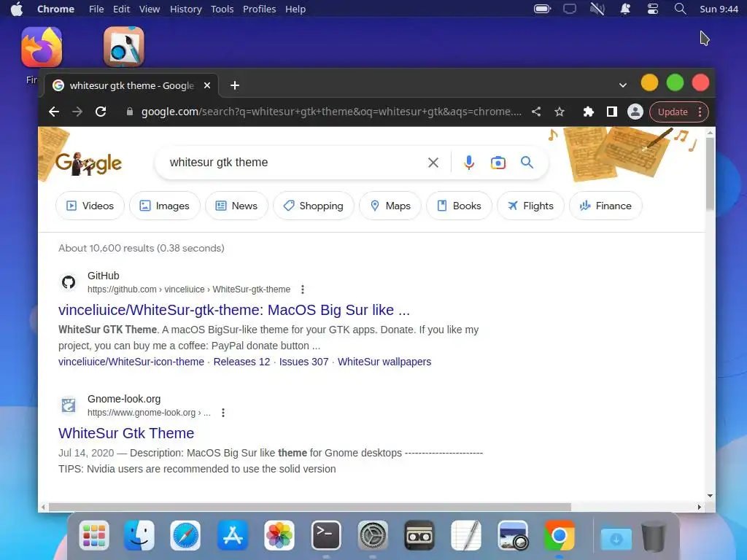Click the padlock site info icon
The height and width of the screenshot is (560, 747).
pyautogui.click(x=129, y=112)
